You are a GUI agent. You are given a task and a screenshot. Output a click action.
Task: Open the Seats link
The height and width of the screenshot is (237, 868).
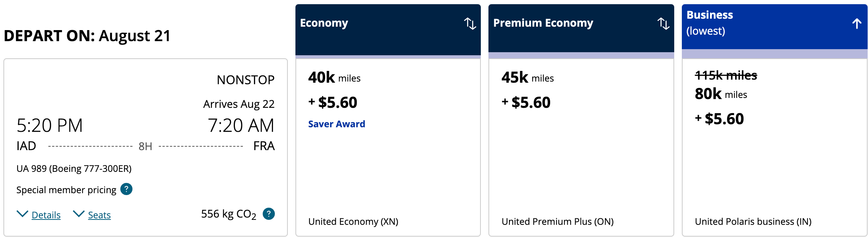point(99,215)
